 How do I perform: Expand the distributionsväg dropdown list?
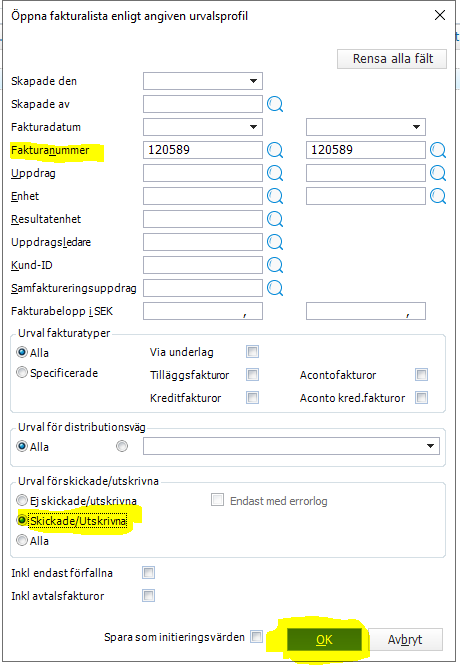[431, 446]
